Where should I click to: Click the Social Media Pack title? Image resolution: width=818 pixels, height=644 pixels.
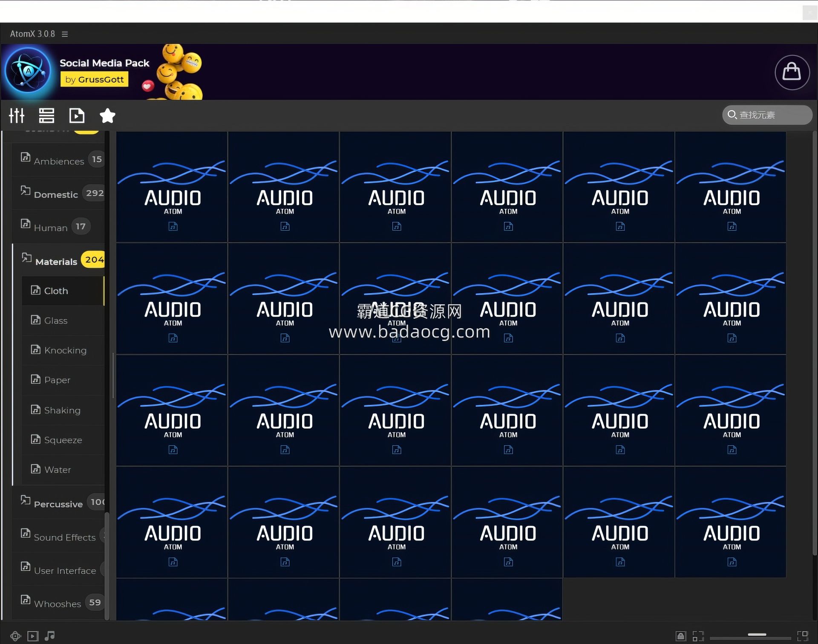104,63
